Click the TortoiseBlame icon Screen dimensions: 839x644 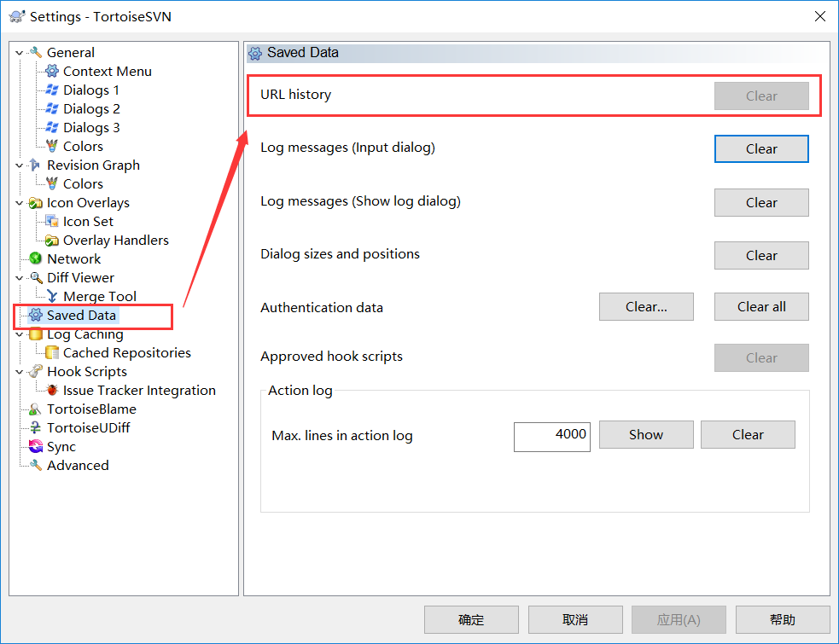click(x=35, y=409)
